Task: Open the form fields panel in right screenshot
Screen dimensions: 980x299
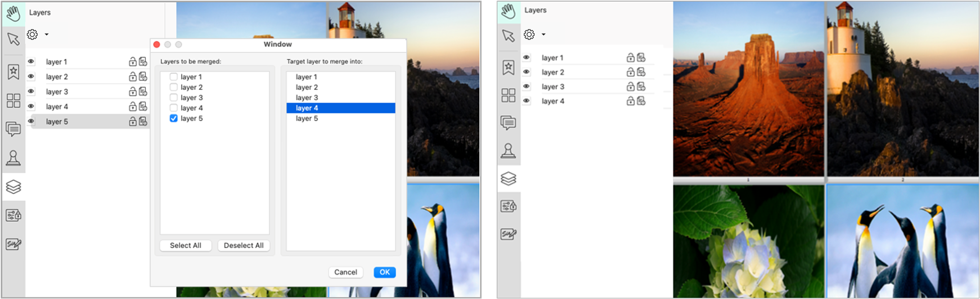Action: 508,206
